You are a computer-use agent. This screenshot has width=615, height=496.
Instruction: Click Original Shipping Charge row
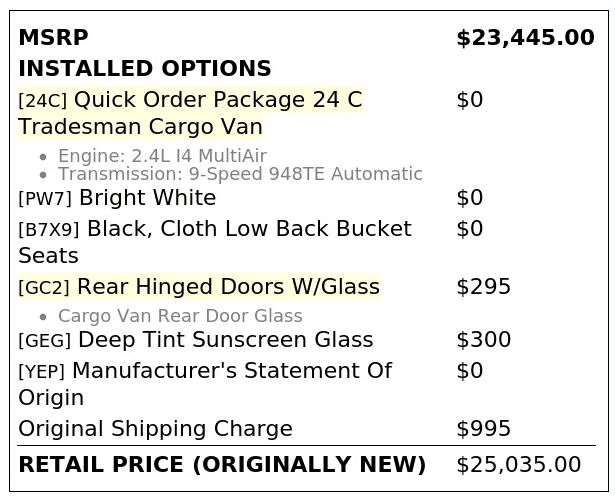[307, 428]
